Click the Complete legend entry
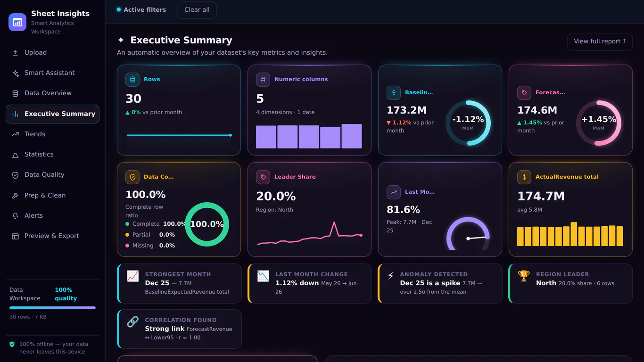The height and width of the screenshot is (362, 644). coord(156,224)
